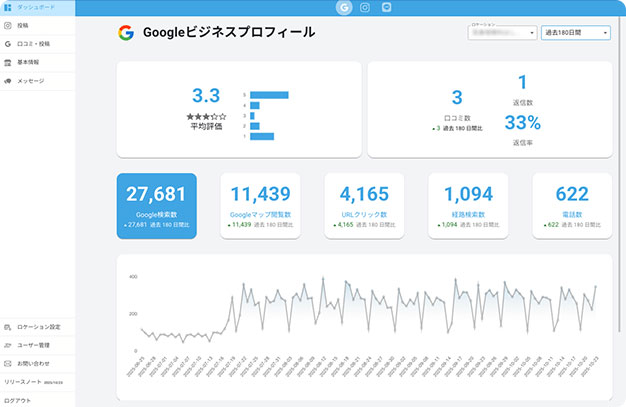This screenshot has width=626, height=407.
Task: Click the Googleビジネスプロフィール heading
Action: [x=229, y=32]
